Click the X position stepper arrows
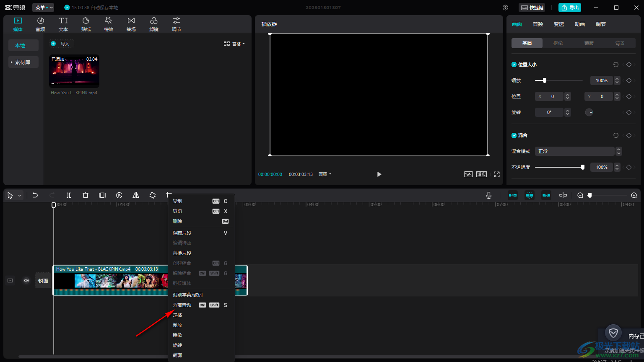 tap(568, 96)
